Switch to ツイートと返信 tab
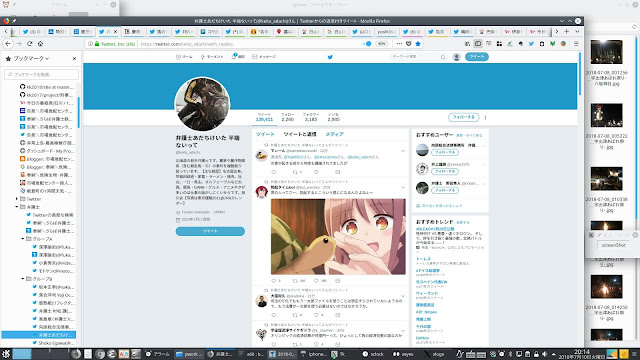Screen dimensions: 640x360 [x=300, y=134]
